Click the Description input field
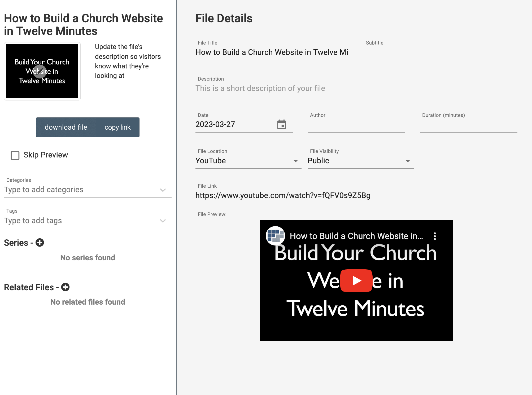 356,89
